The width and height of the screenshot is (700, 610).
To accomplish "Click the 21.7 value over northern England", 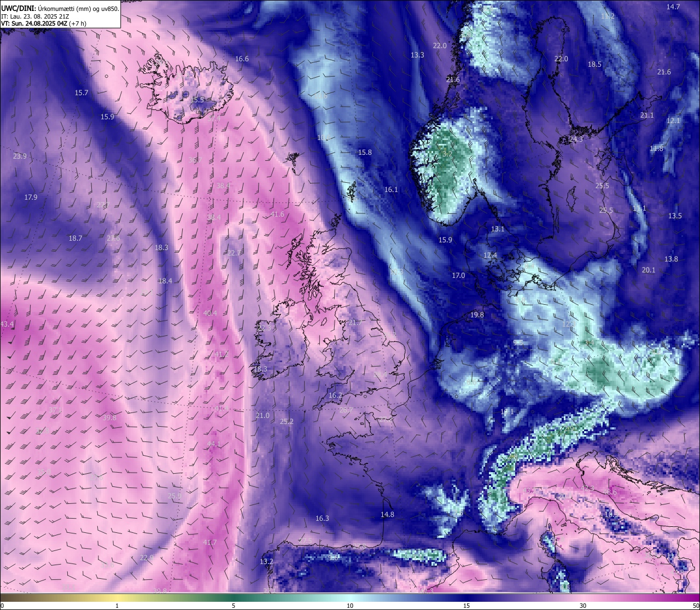I will (x=355, y=323).
